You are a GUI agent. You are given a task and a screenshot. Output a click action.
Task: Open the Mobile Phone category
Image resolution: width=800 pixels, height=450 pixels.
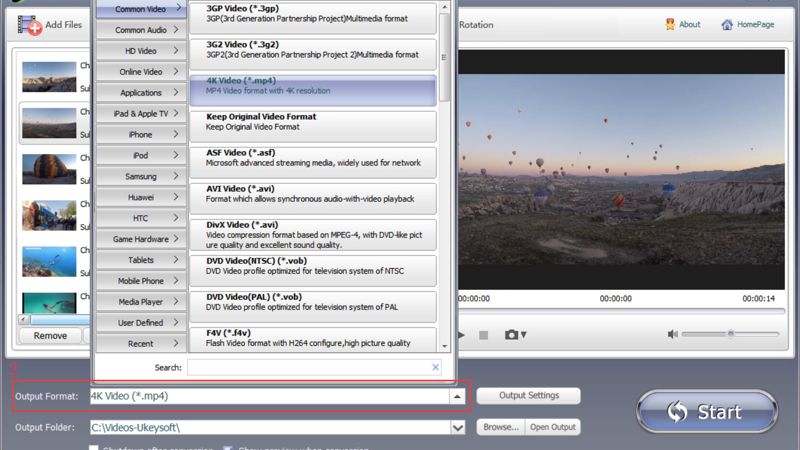click(141, 281)
